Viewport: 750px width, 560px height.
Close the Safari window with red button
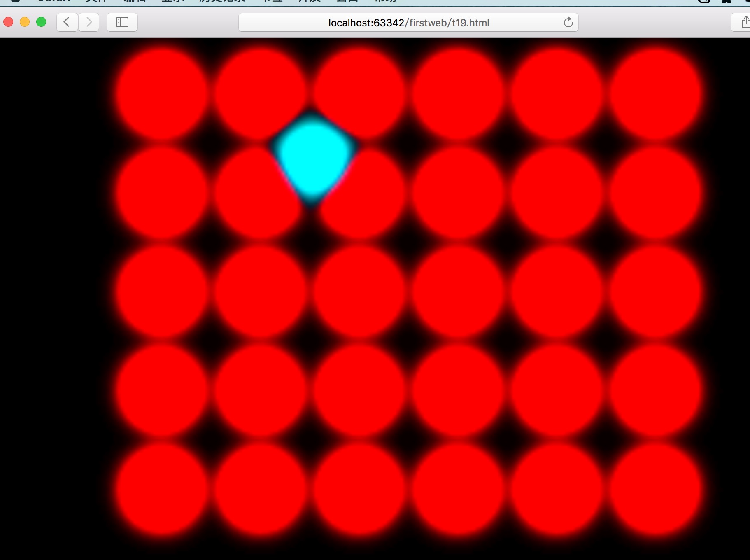[x=9, y=22]
